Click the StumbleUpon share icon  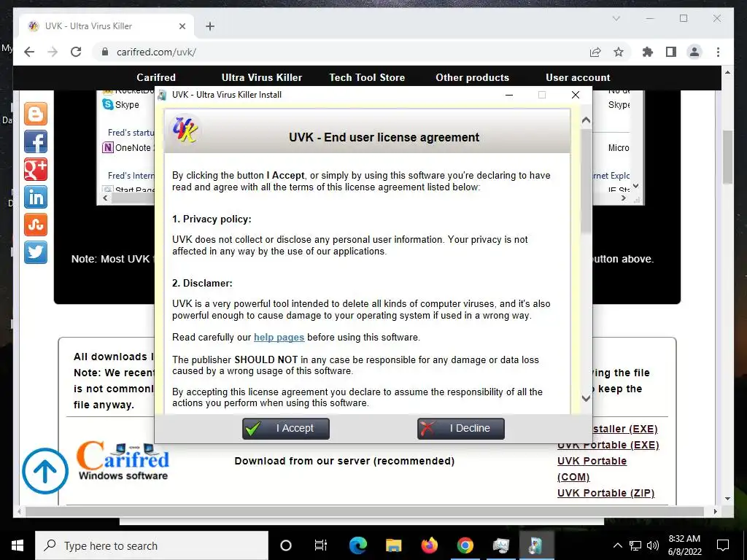36,225
